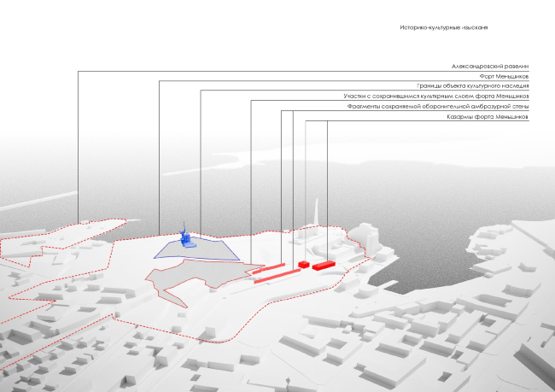
Task: Click the small red cube block
Action: pyautogui.click(x=302, y=264)
